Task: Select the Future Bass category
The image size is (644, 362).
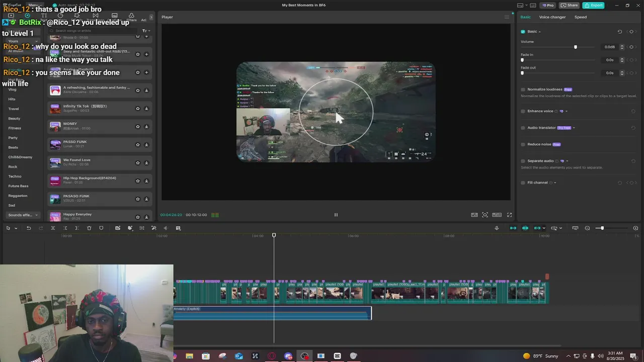Action: [18, 186]
